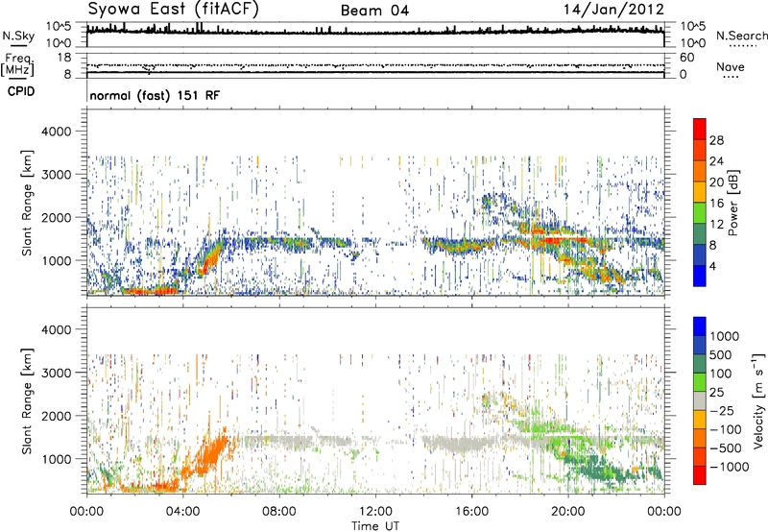Click the '08:00' time axis tick label
Image resolution: width=768 pixels, height=532 pixels.
[x=279, y=512]
